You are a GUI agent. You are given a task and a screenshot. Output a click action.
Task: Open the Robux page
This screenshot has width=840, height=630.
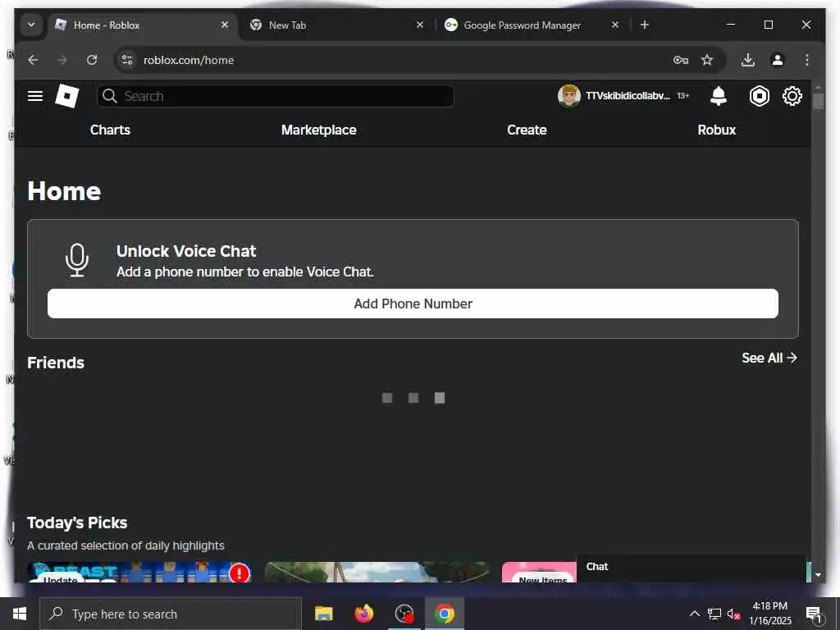coord(716,130)
